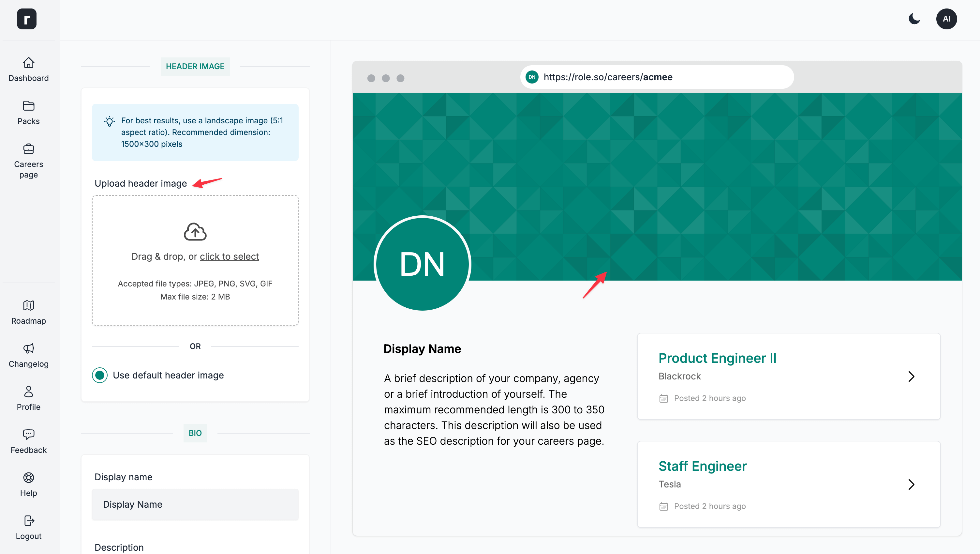This screenshot has width=980, height=554.
Task: Click the cloud upload icon
Action: (x=195, y=232)
